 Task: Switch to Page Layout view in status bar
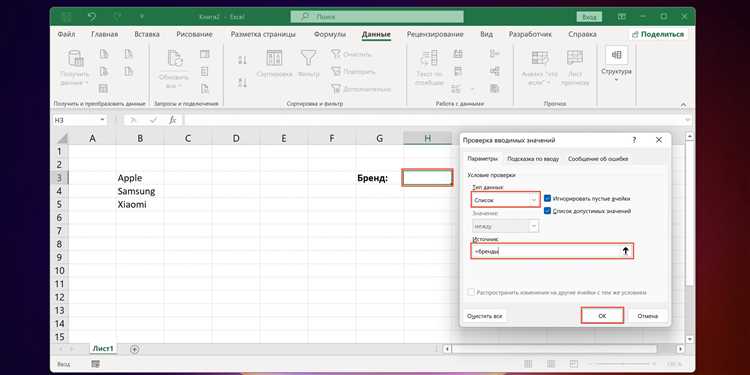tap(551, 364)
